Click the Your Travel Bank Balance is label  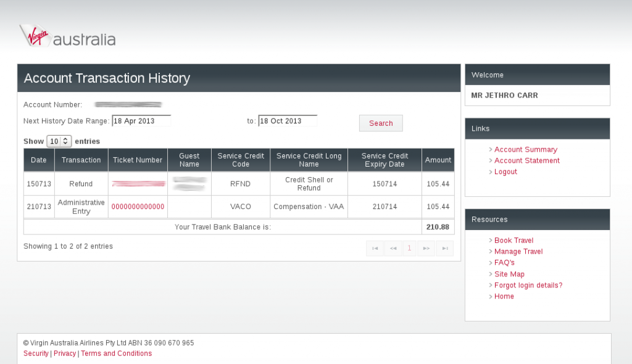click(222, 227)
